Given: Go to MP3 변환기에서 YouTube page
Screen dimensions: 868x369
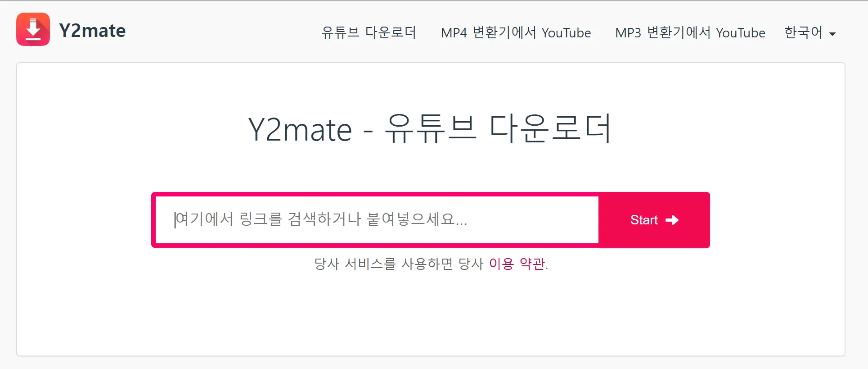Looking at the screenshot, I should click(x=690, y=32).
